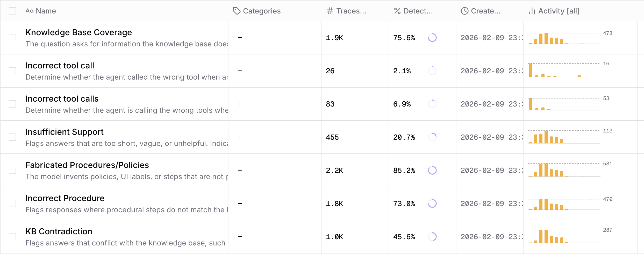The height and width of the screenshot is (254, 644).
Task: Toggle the select-all checkbox in the header
Action: click(x=12, y=11)
